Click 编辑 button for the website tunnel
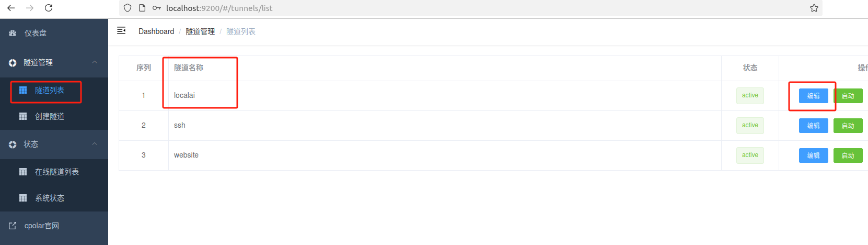The image size is (868, 245). tap(813, 155)
